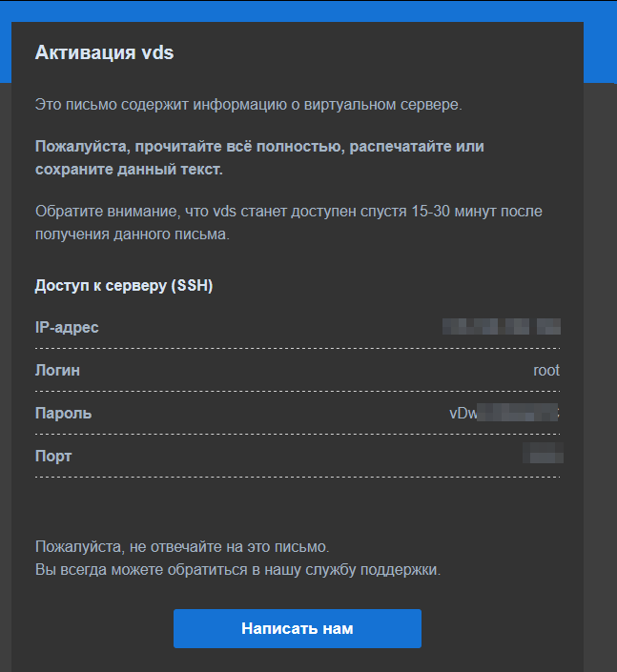Click the blurred IP address value
The width and height of the screenshot is (617, 672).
[x=501, y=328]
